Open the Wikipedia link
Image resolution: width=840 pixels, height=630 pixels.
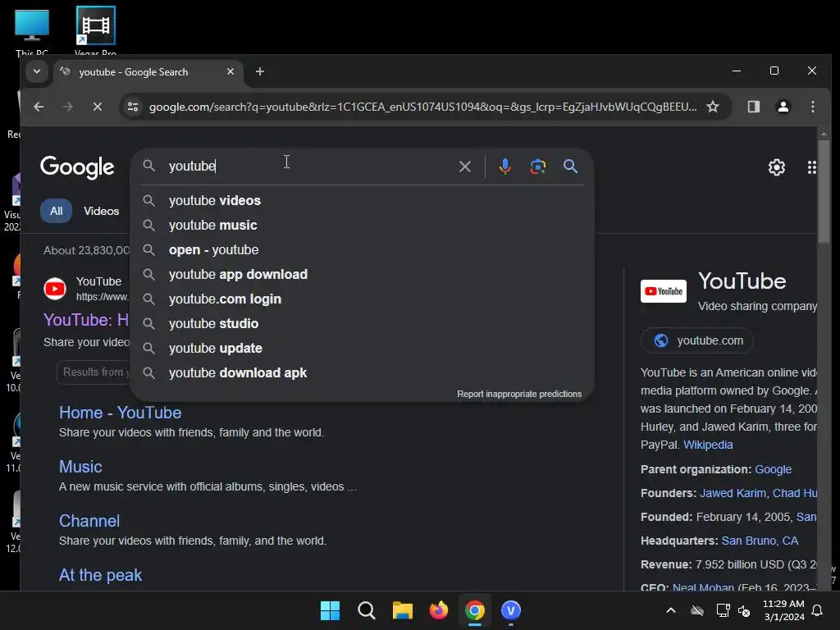[x=708, y=445]
